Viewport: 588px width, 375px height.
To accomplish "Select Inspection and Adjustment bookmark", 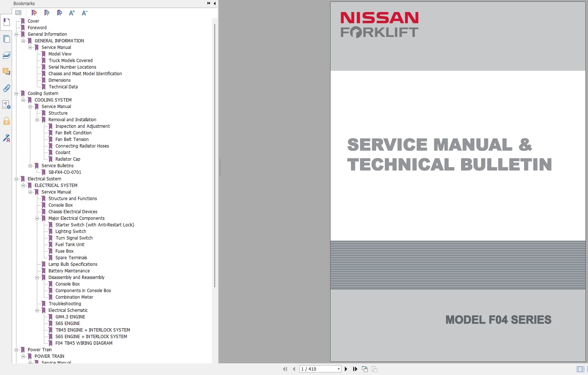I will tap(83, 126).
